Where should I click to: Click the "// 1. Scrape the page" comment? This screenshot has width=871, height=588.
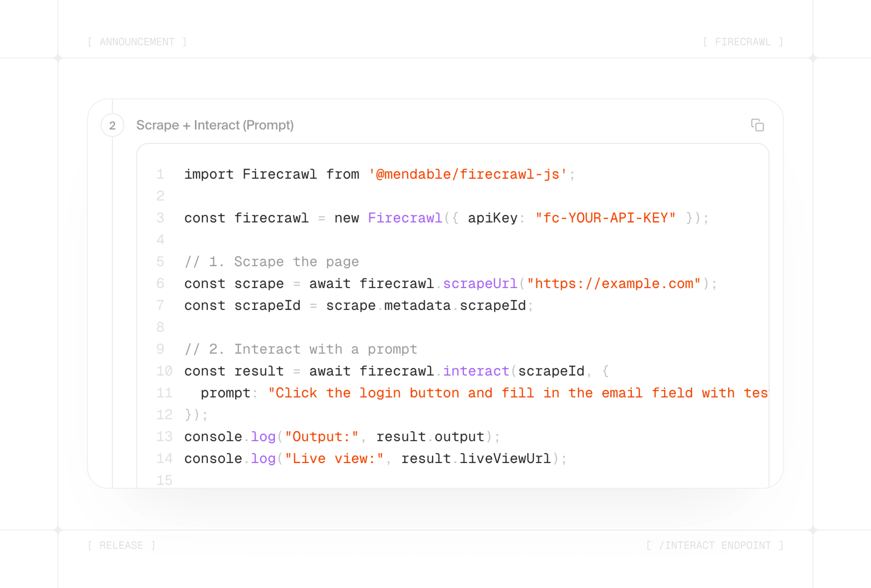(272, 262)
